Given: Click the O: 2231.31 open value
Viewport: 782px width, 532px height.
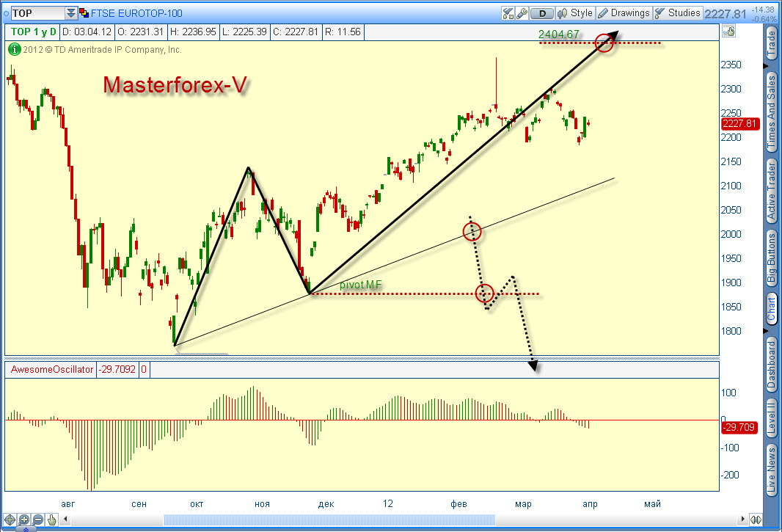Looking at the screenshot, I should coord(141,32).
